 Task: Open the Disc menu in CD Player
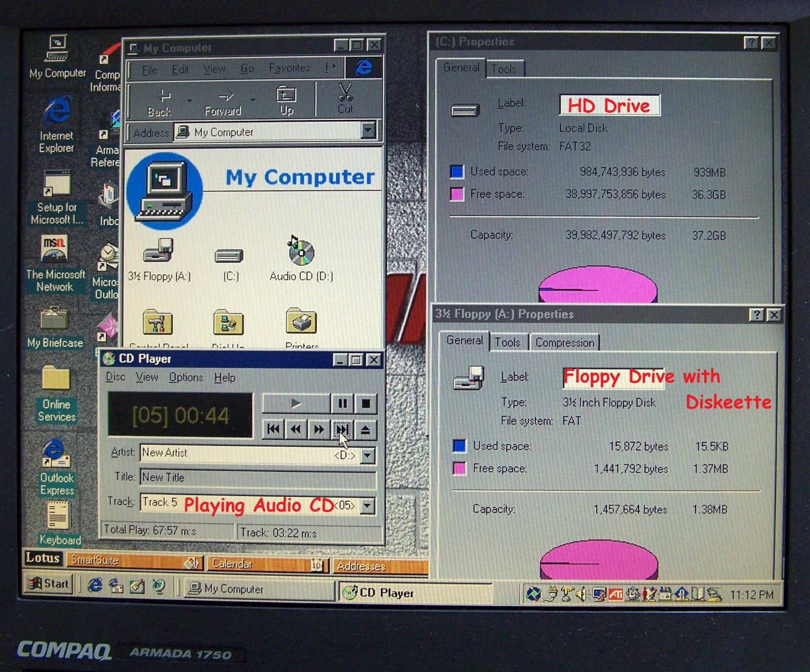(x=115, y=376)
